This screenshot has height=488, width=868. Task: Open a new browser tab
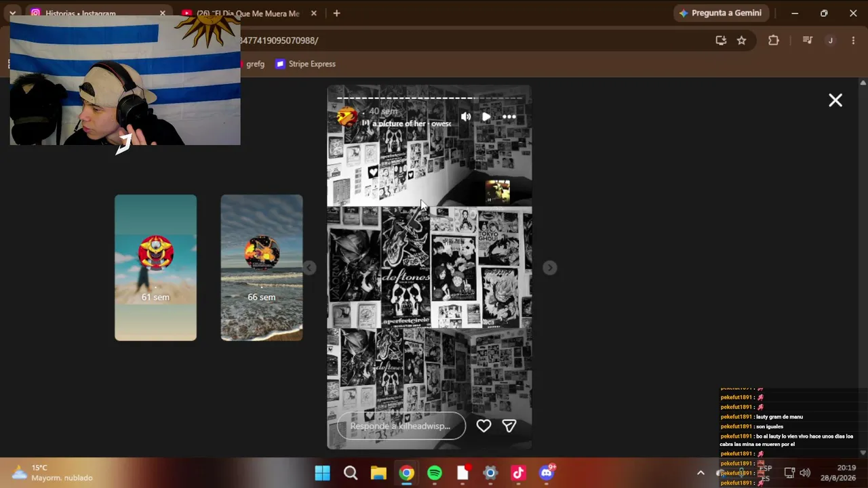(x=336, y=14)
